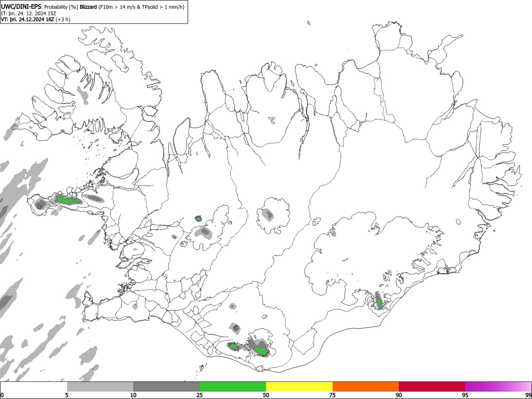Click the red 90-95% legend swatch
This screenshot has width=532, height=399.
[432, 387]
